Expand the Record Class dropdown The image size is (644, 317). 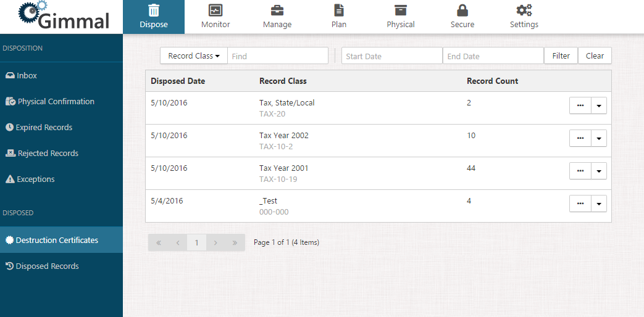coord(194,56)
